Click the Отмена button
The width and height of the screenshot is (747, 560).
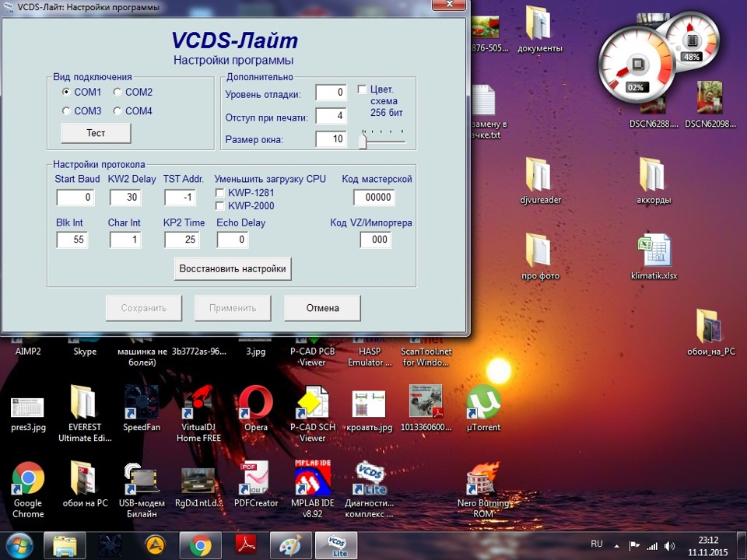[x=322, y=308]
